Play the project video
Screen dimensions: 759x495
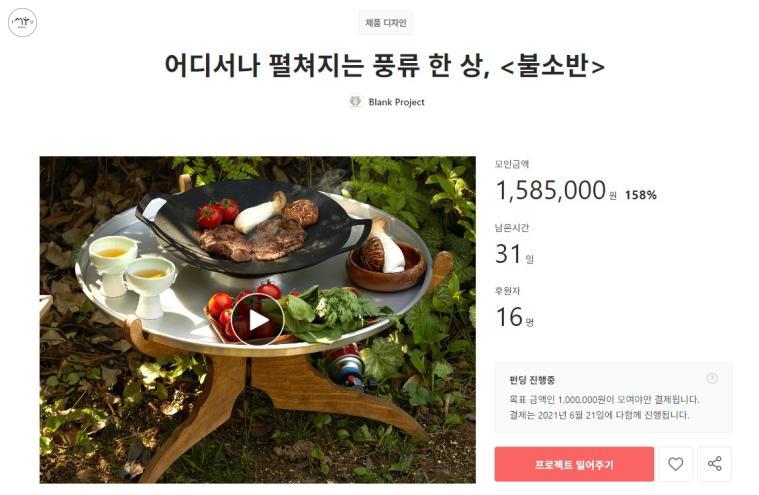(257, 320)
